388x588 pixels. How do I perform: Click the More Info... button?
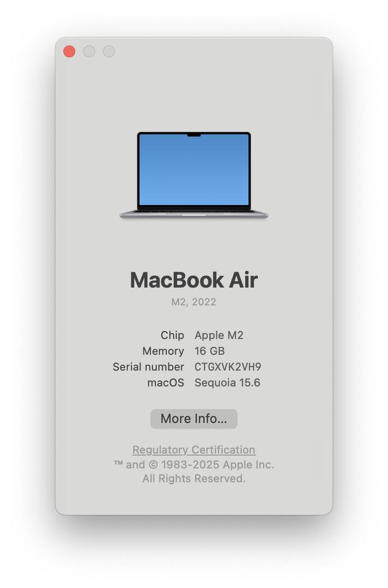pyautogui.click(x=193, y=419)
